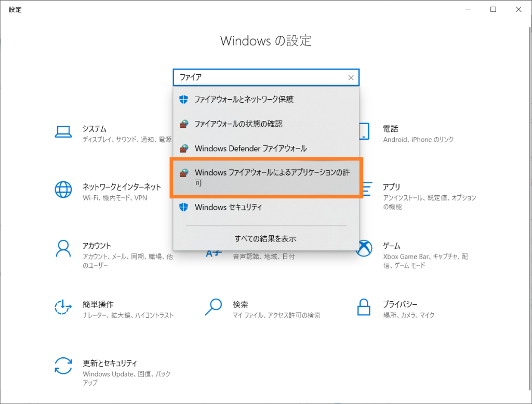Maximize the 設定 window
This screenshot has height=404, width=532.
pos(493,9)
